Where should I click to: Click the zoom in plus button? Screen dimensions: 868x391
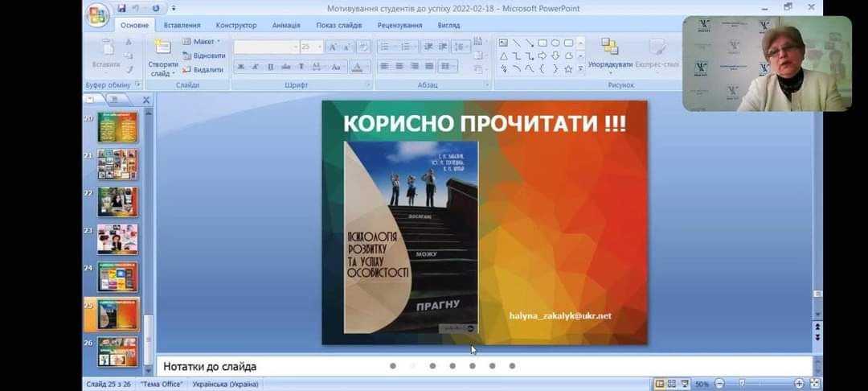click(x=799, y=384)
